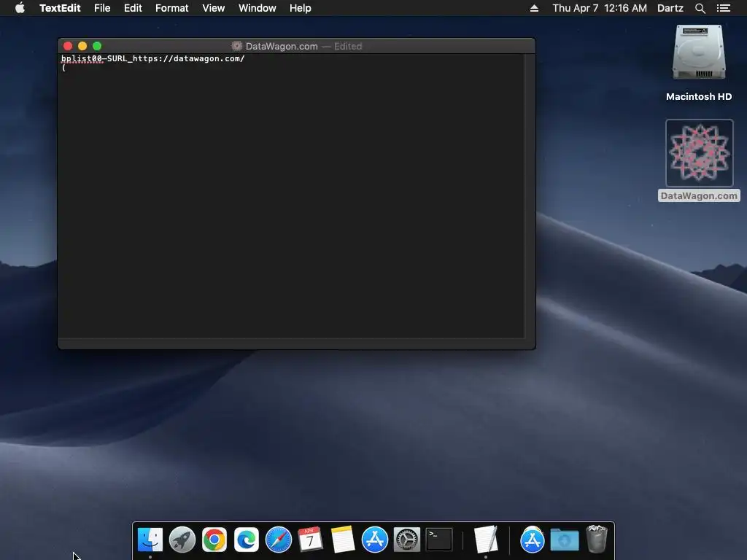
Task: Click the eject icon in menu bar
Action: [534, 8]
